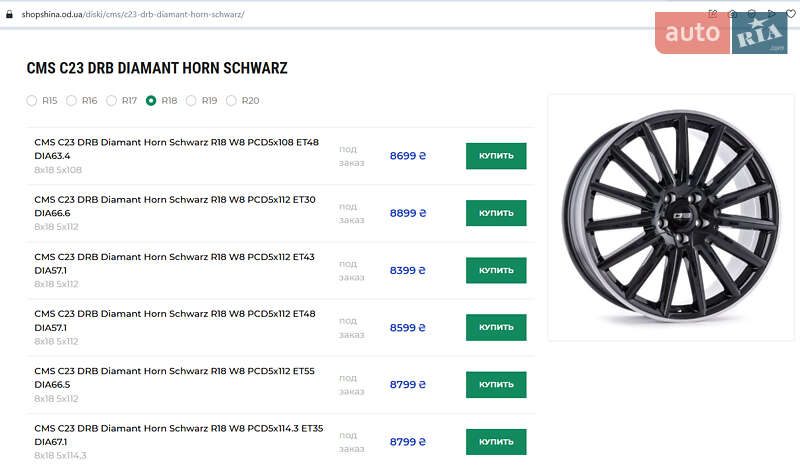Buy the PCD5x112 ET48 DIA57.1 wheel
The height and width of the screenshot is (469, 800).
496,328
